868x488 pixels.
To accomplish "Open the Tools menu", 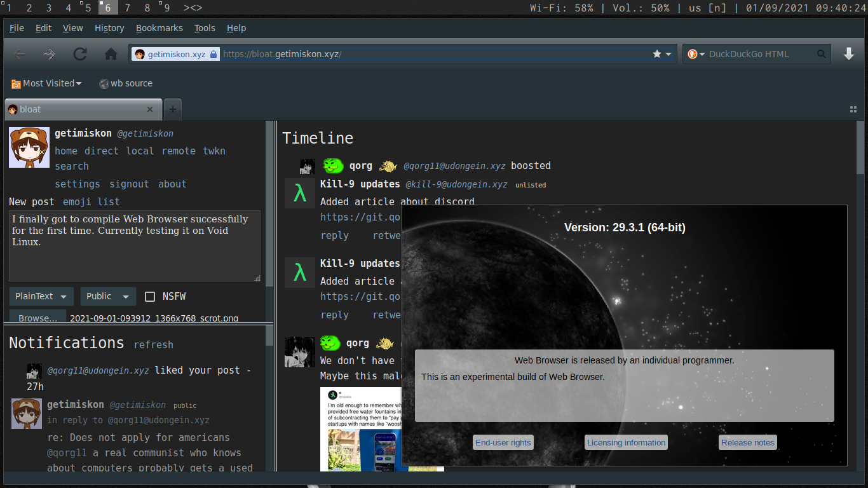I will 205,28.
